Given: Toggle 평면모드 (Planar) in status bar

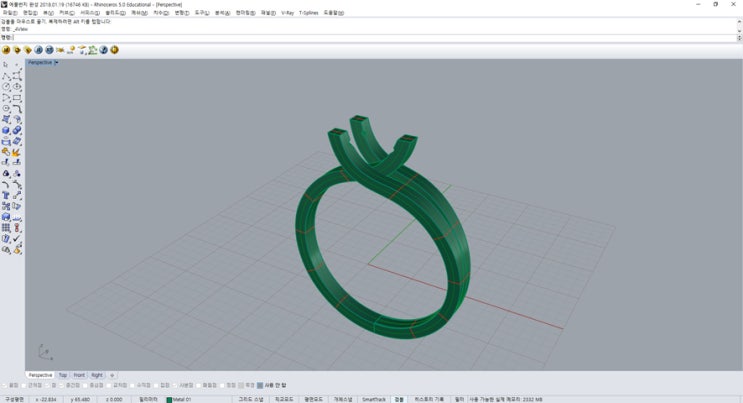Looking at the screenshot, I should pos(313,400).
